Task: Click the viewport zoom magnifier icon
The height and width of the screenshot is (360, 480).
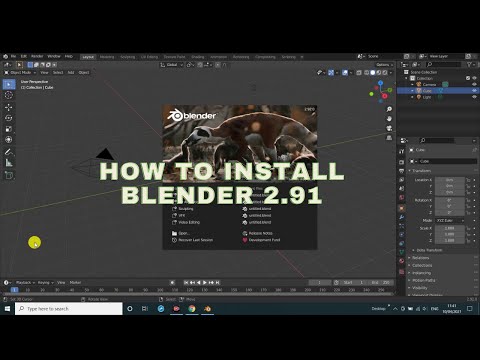Action: 389,109
